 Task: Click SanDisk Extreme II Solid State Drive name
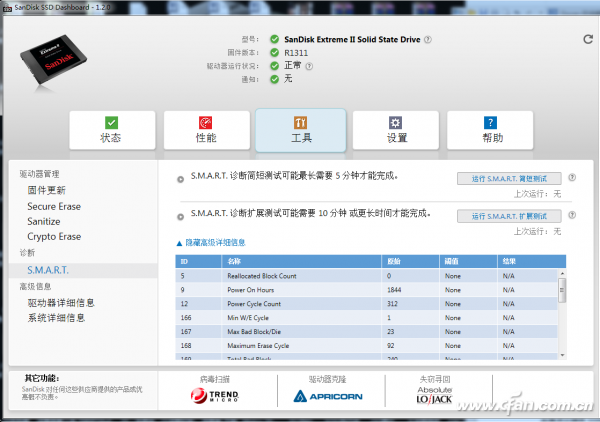pos(352,39)
